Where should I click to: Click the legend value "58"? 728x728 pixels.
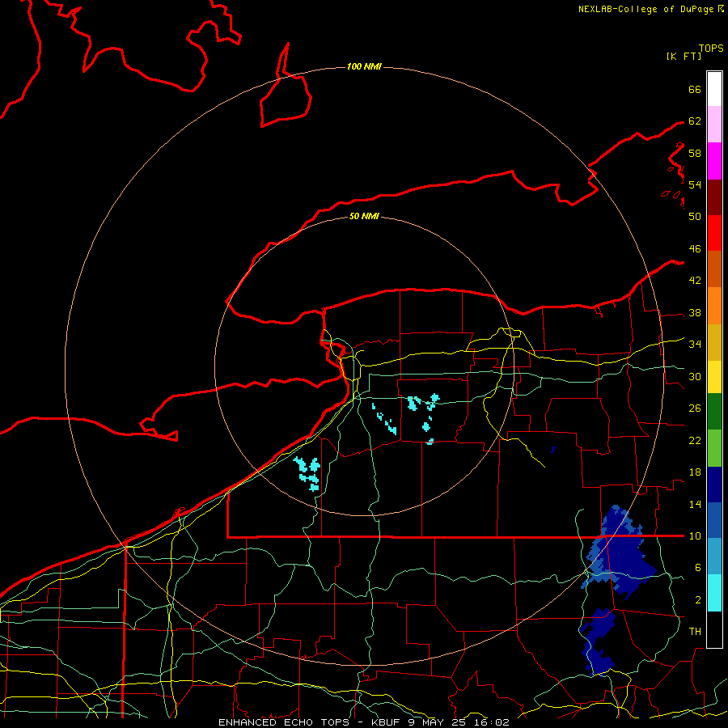point(695,153)
